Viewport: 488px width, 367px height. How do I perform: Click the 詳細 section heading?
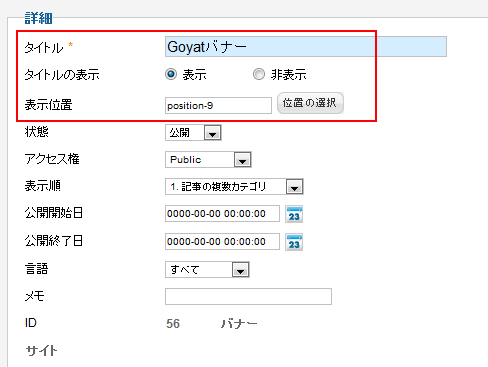pyautogui.click(x=39, y=18)
